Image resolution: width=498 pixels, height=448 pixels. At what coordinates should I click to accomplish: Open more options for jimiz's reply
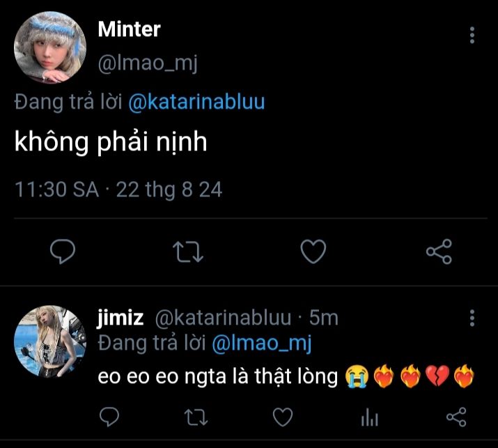[x=472, y=318]
